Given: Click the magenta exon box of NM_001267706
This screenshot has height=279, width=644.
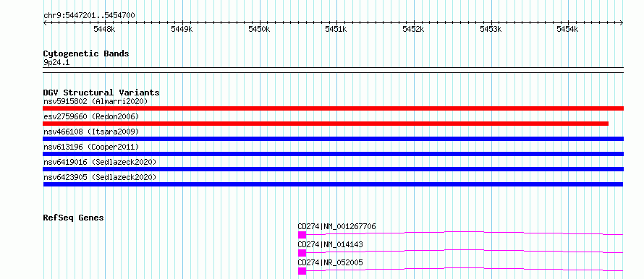Looking at the screenshot, I should click(x=302, y=235).
